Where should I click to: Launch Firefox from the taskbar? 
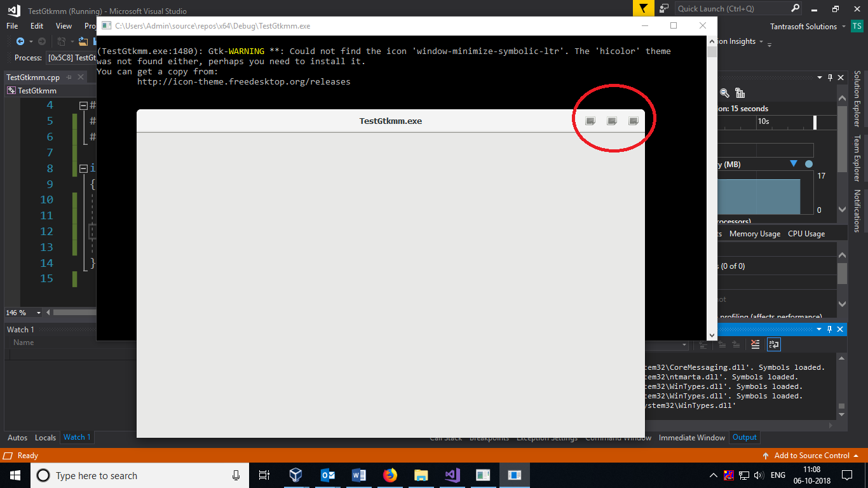click(390, 475)
